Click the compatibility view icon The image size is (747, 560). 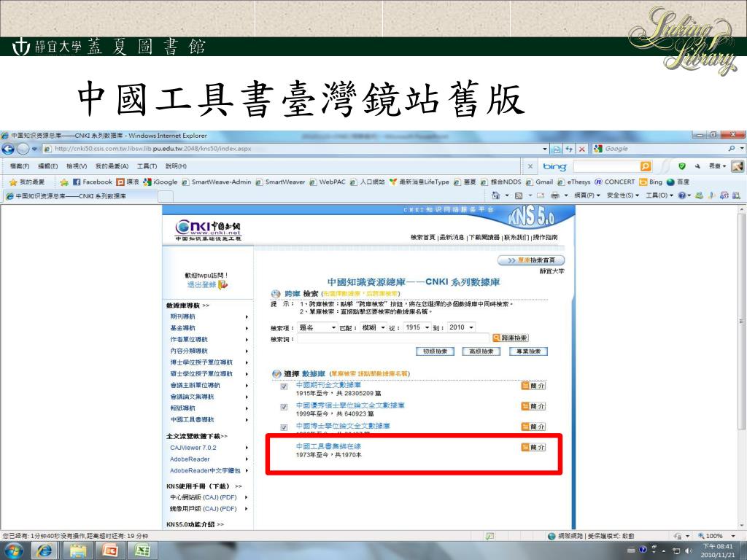tap(556, 149)
